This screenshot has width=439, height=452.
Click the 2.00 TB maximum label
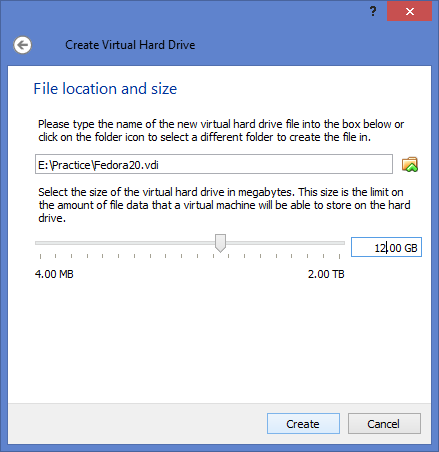(326, 274)
